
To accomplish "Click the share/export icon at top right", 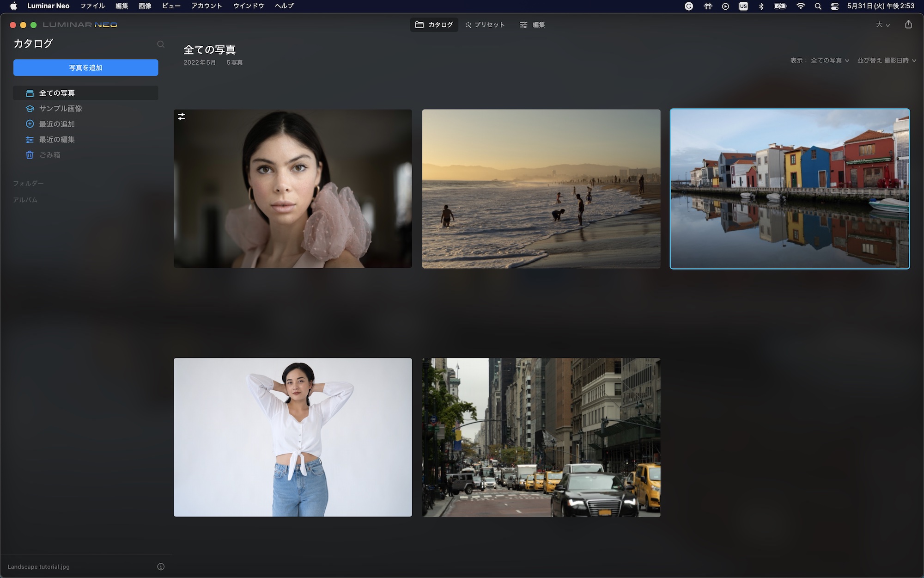I will (908, 25).
